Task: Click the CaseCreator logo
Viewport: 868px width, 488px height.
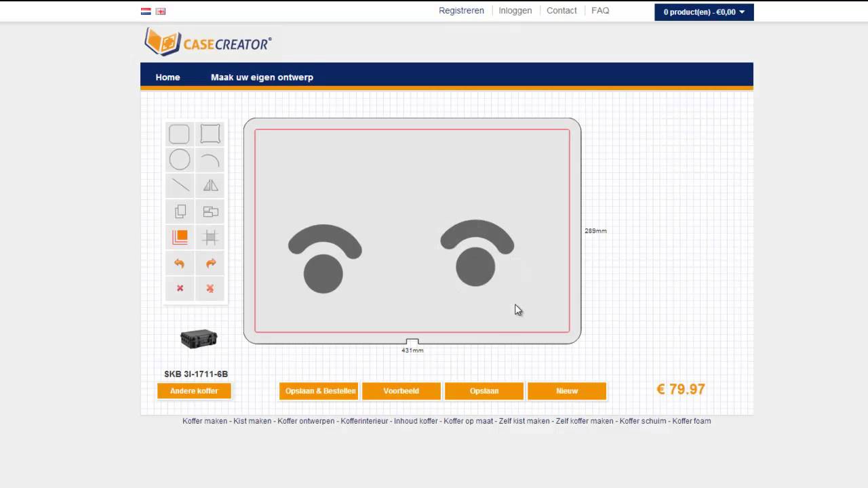Action: coord(208,42)
